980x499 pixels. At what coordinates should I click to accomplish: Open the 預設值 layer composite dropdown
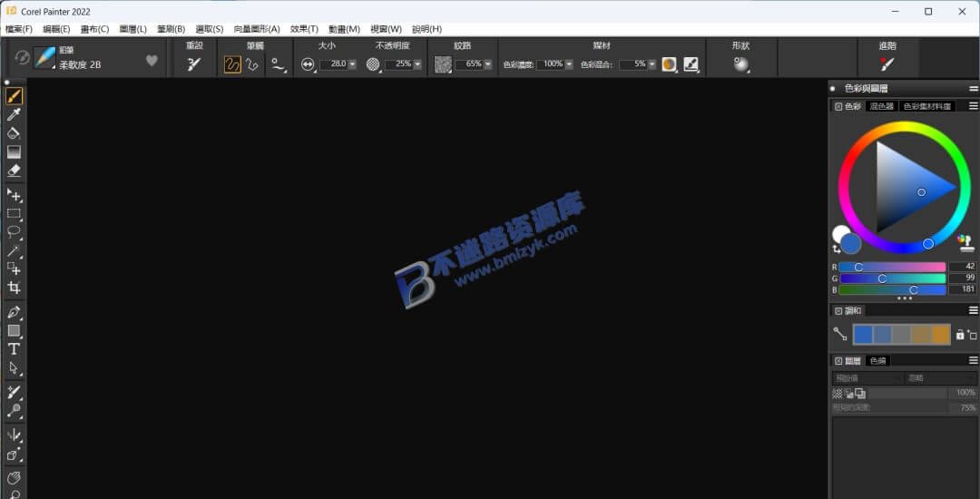pos(867,377)
